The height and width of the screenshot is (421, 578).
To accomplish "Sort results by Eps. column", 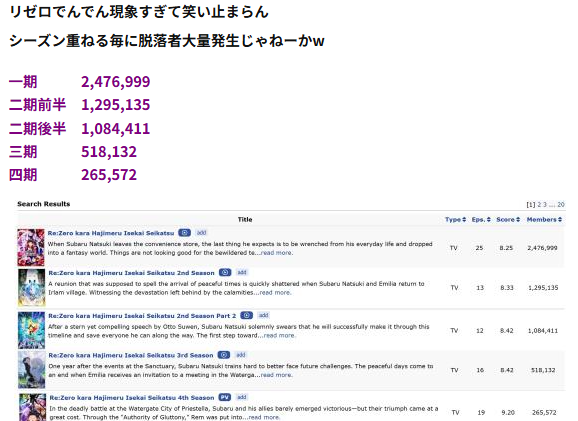I will point(481,219).
